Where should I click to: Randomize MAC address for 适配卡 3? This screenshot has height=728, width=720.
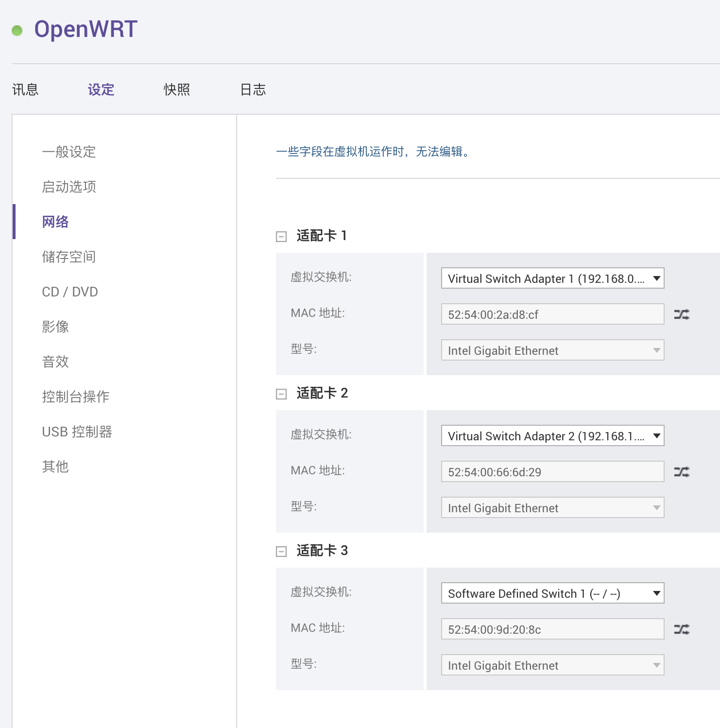click(x=682, y=628)
